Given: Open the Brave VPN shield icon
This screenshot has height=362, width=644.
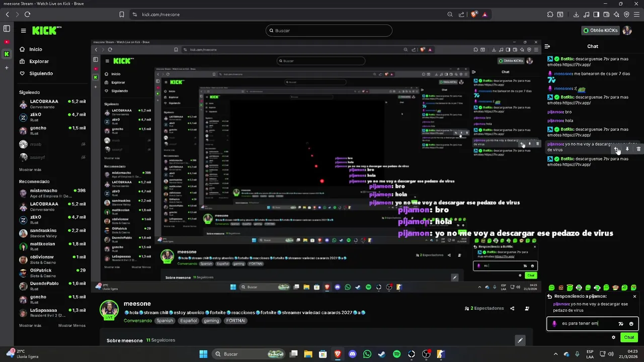Looking at the screenshot, I should (x=626, y=15).
